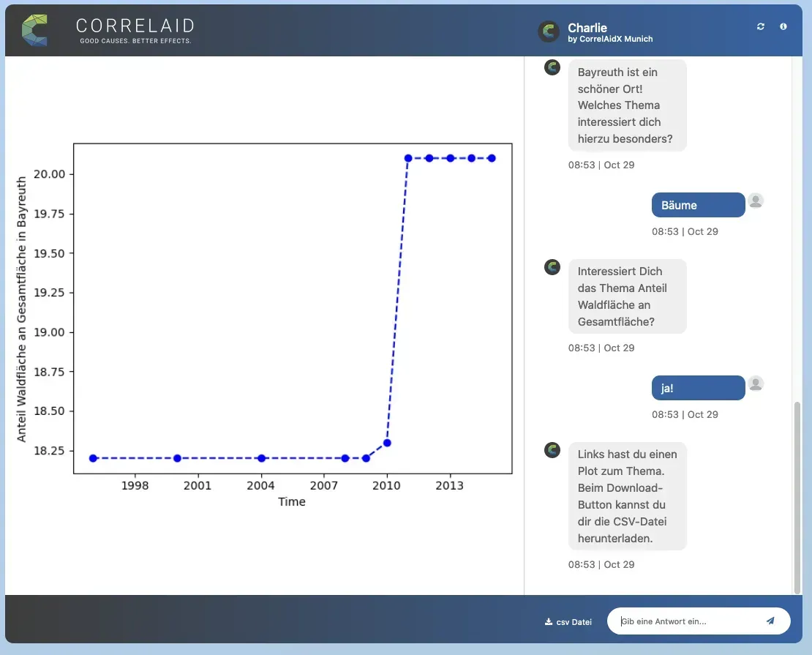The height and width of the screenshot is (655, 812).
Task: Click the user avatar next to the Bäume message
Action: (x=756, y=200)
